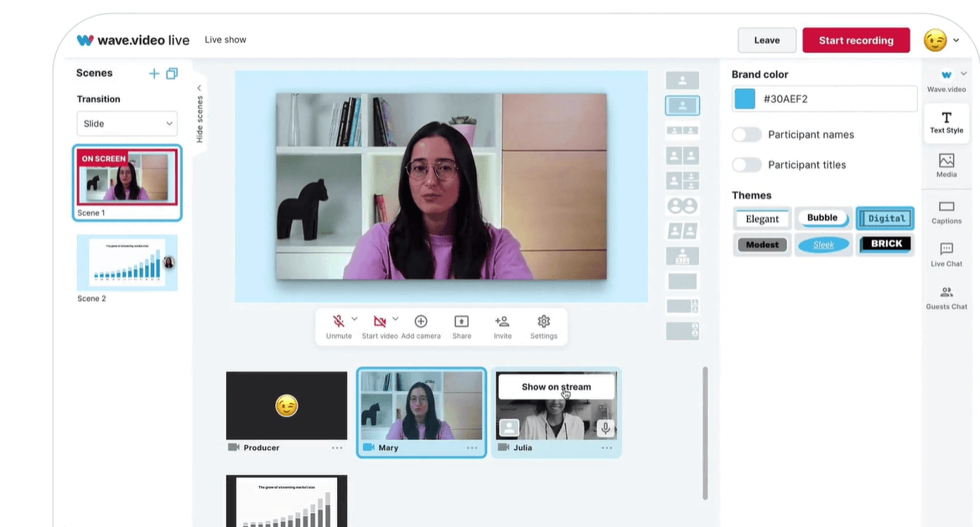The width and height of the screenshot is (980, 527).
Task: Click the winking emoji profile avatar
Action: pyautogui.click(x=935, y=40)
